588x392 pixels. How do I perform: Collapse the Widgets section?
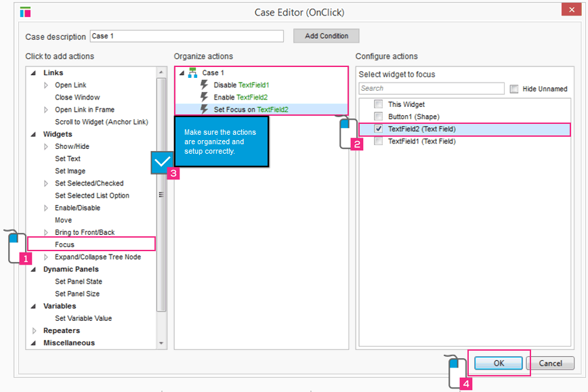pos(35,134)
